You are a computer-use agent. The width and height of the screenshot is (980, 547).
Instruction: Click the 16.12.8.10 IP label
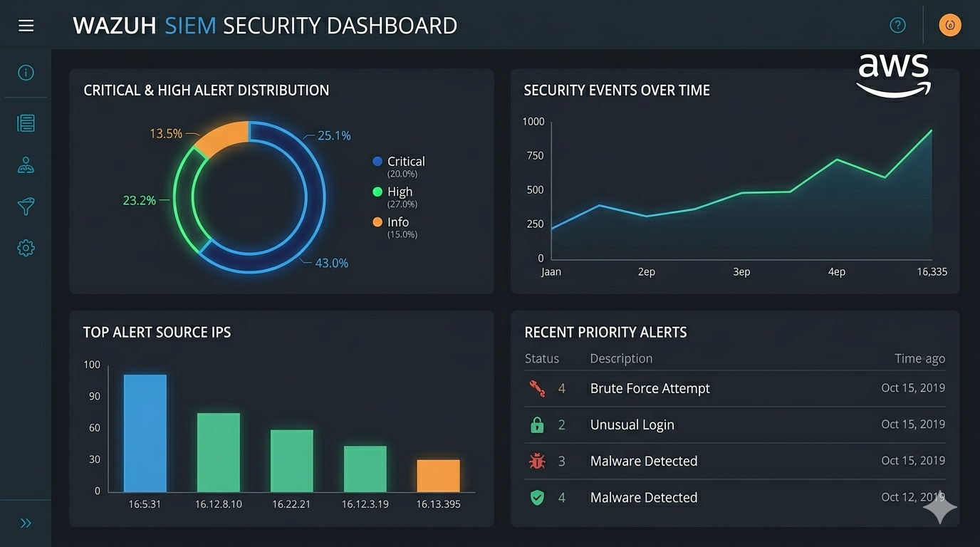point(219,504)
